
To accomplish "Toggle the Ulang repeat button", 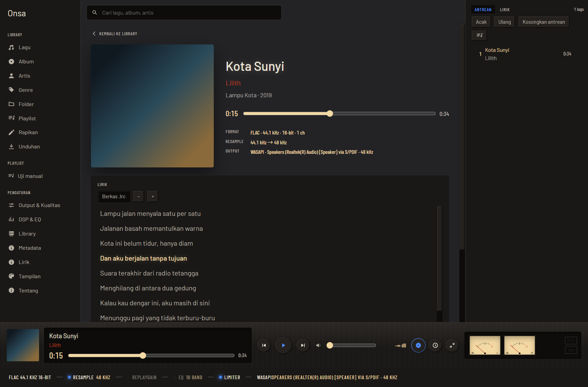I will click(505, 22).
